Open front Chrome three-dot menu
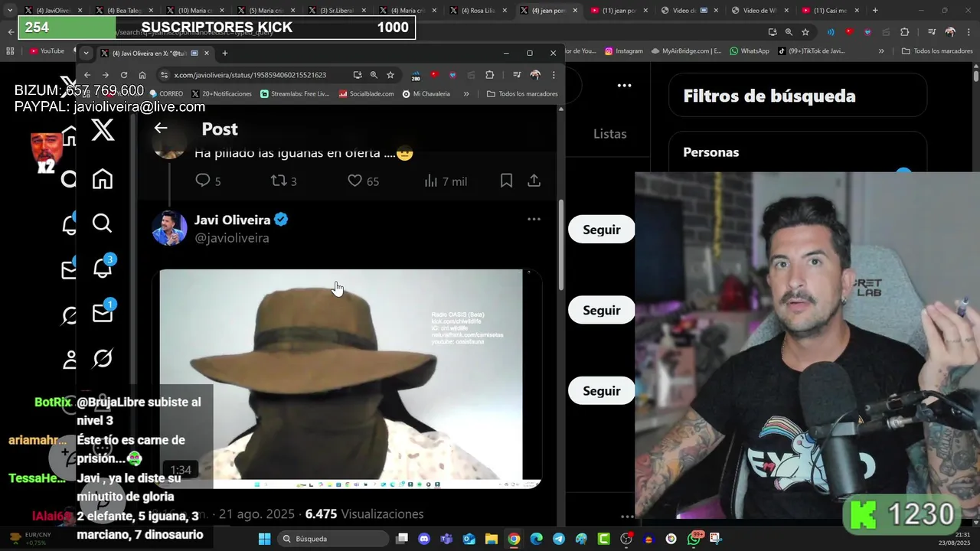The width and height of the screenshot is (980, 551). (x=554, y=75)
